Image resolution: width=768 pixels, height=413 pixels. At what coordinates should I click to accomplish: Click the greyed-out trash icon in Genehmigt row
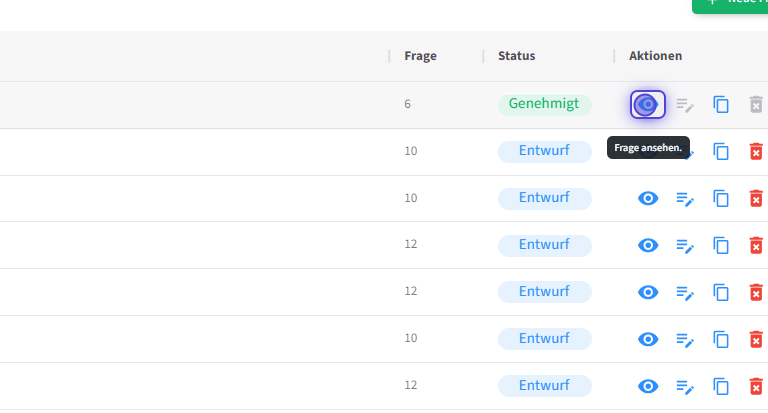pyautogui.click(x=756, y=104)
